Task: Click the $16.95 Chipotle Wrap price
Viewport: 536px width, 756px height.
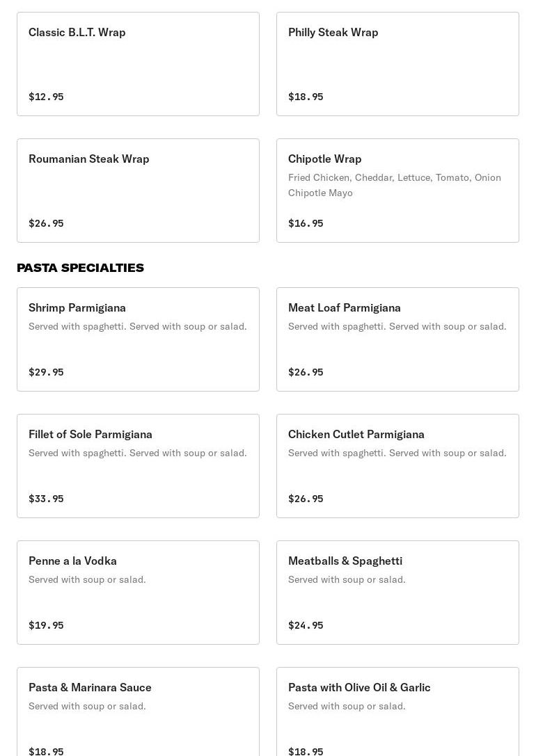Action: click(306, 223)
